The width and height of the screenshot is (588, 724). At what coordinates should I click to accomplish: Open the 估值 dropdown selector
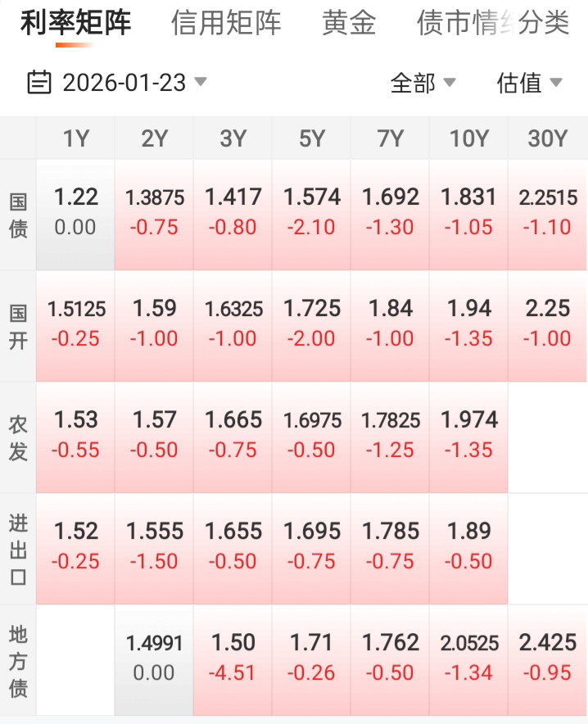point(529,83)
